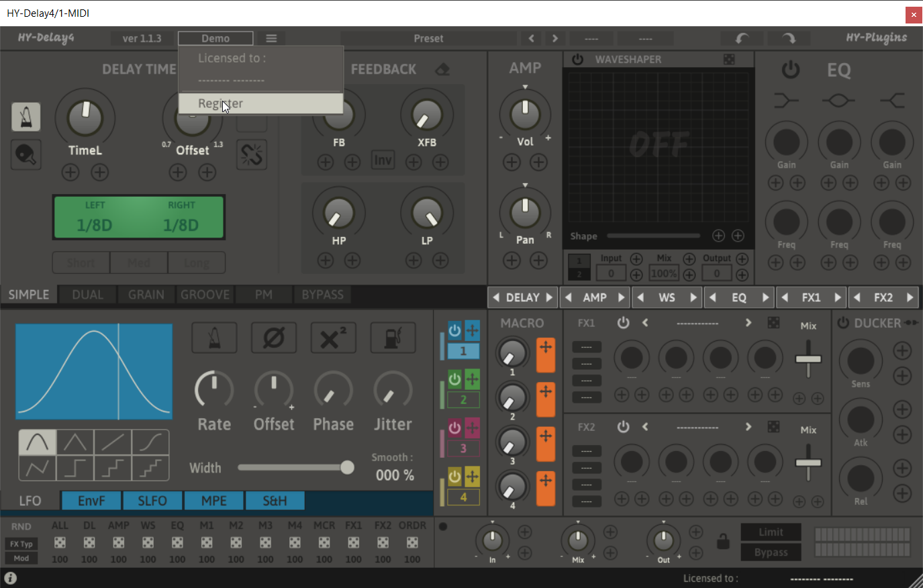This screenshot has width=923, height=588.
Task: Click the LFO phase invert icon
Action: pyautogui.click(x=274, y=337)
